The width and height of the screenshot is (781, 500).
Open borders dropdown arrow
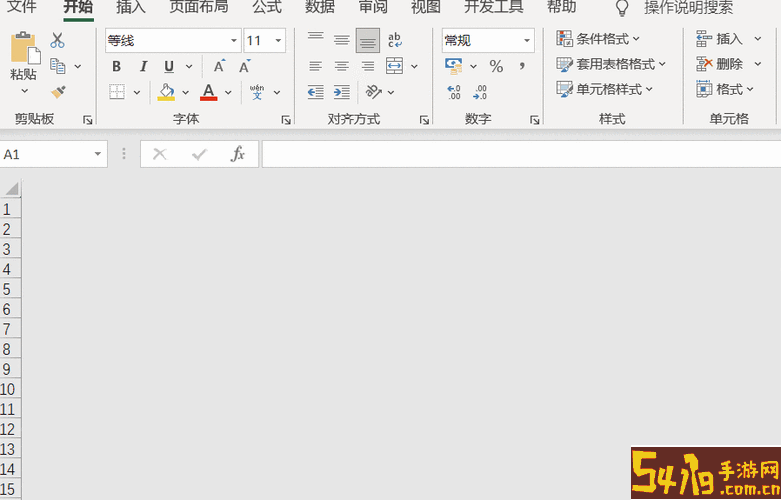(x=136, y=93)
